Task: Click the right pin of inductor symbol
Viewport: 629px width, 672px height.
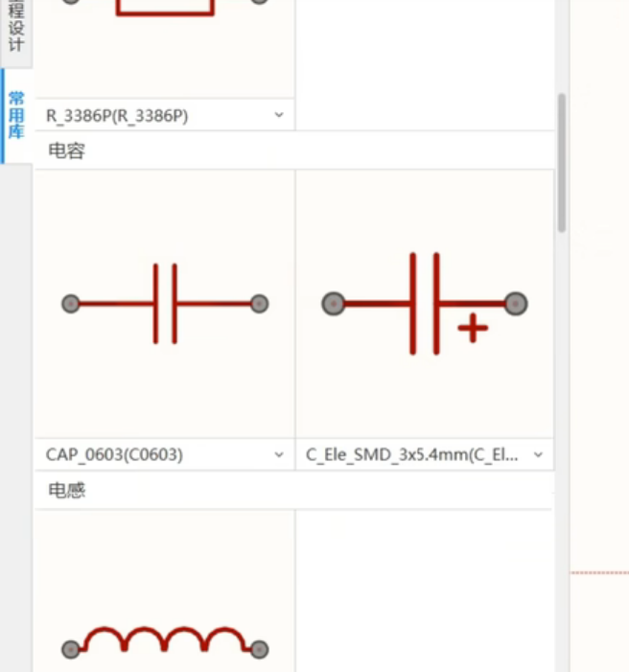Action: 260,649
